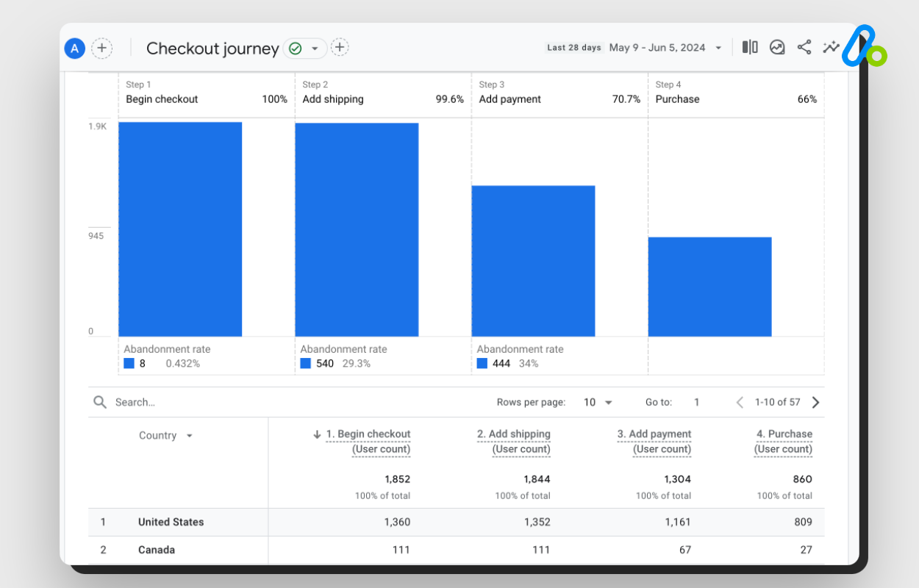Click the '34%' abandonment rate value

[x=529, y=363]
